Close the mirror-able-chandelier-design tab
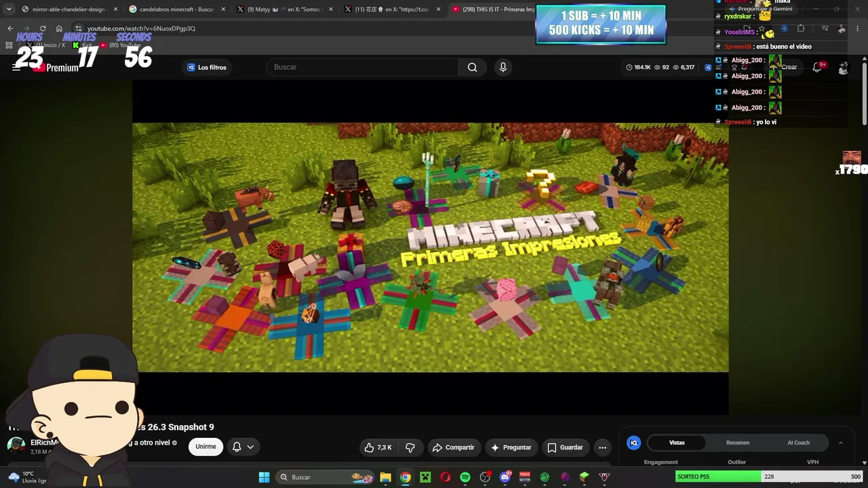The width and height of the screenshot is (868, 488). (x=115, y=9)
